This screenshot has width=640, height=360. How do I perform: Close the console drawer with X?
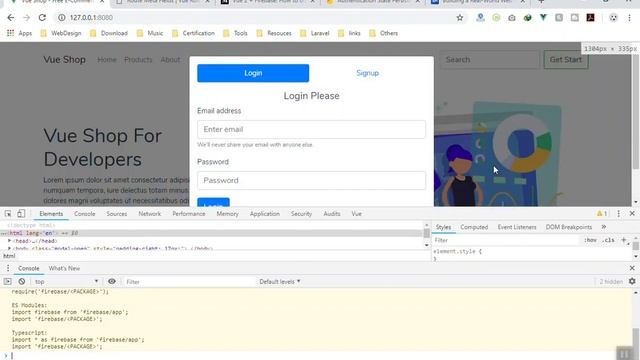632,268
